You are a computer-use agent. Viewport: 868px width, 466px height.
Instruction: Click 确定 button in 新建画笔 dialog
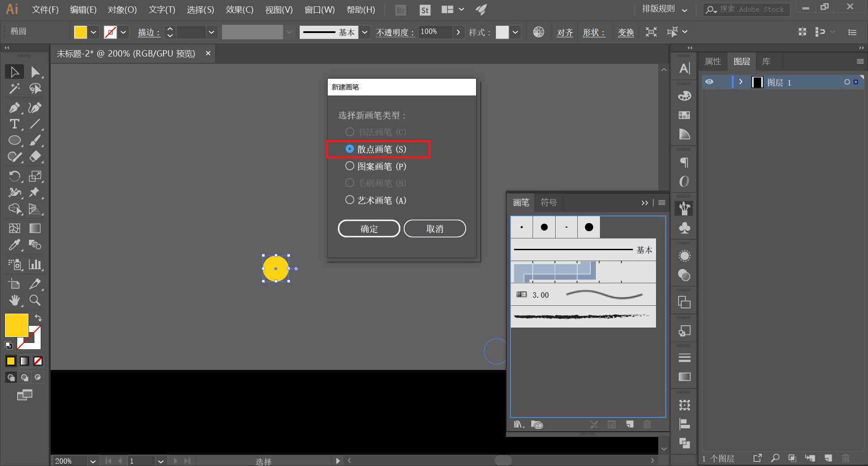[369, 228]
